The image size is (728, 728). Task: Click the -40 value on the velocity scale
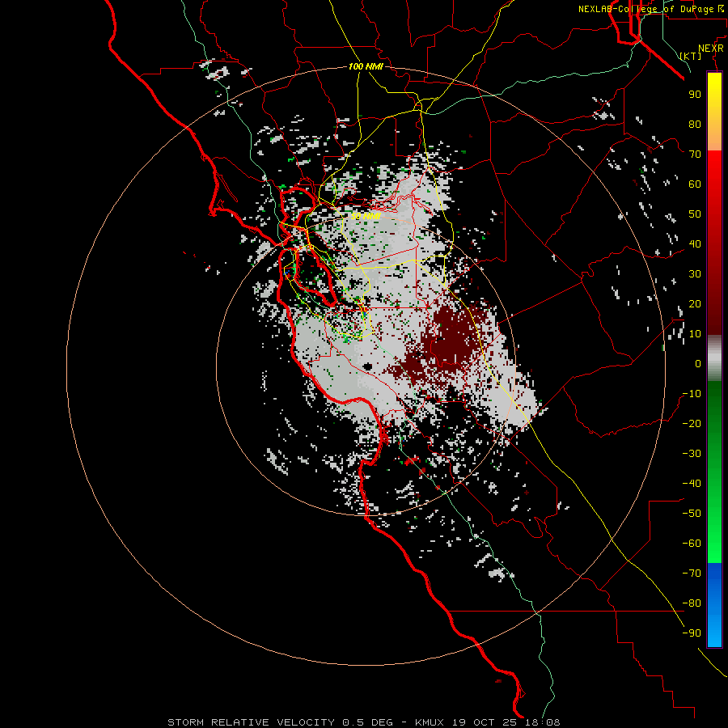point(692,484)
